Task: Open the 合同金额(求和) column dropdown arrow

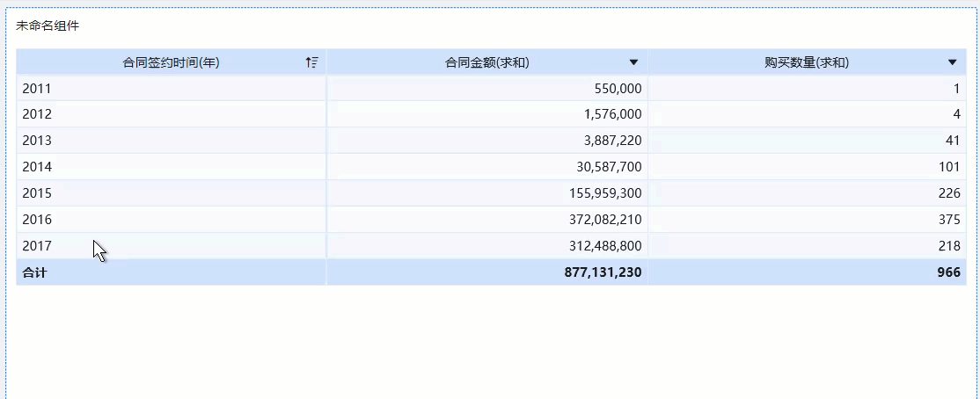Action: click(633, 62)
